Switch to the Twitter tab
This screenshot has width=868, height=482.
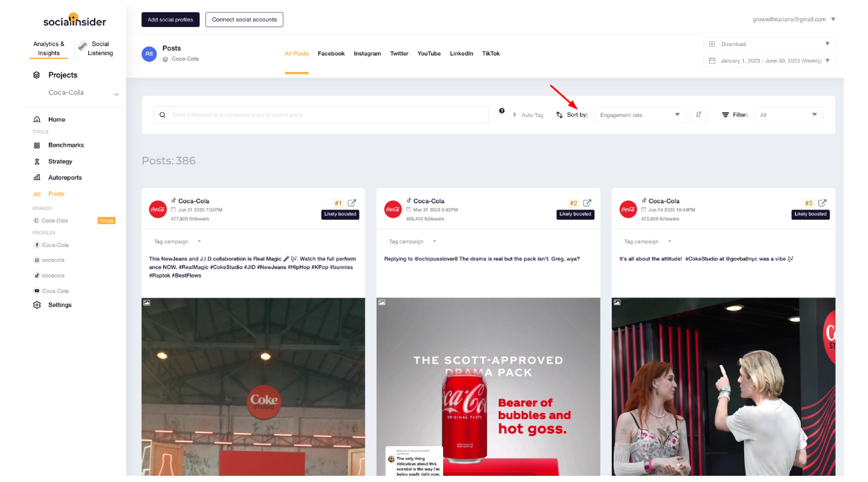pyautogui.click(x=400, y=54)
